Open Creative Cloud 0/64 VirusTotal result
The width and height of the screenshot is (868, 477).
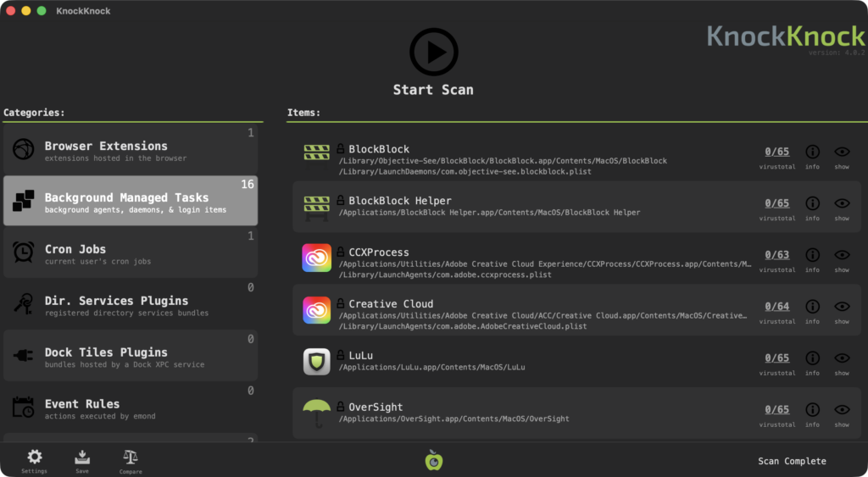[x=777, y=306]
